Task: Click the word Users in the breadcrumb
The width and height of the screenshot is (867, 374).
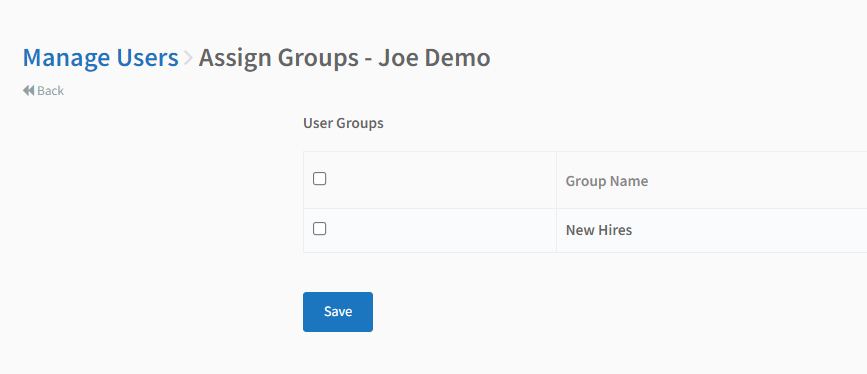Action: 148,58
